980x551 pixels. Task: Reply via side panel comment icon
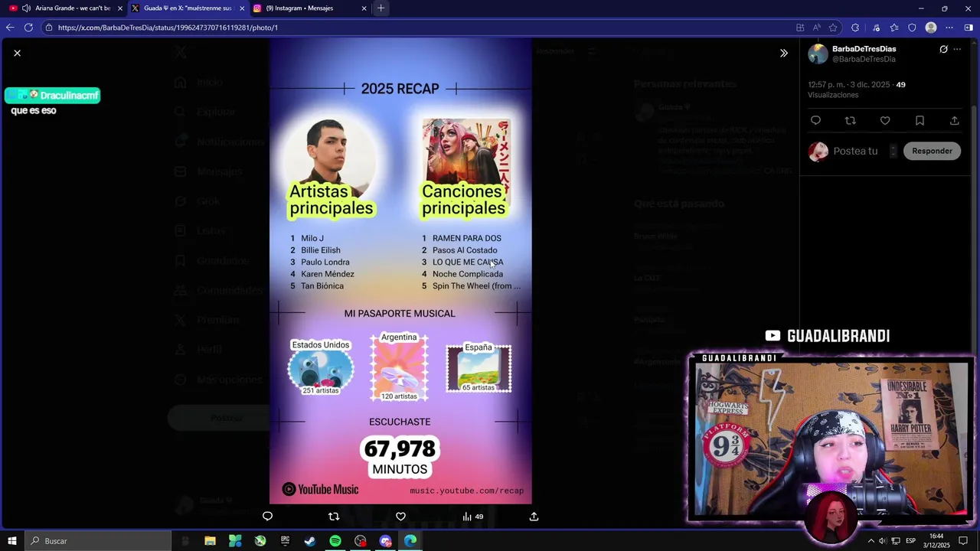(815, 121)
